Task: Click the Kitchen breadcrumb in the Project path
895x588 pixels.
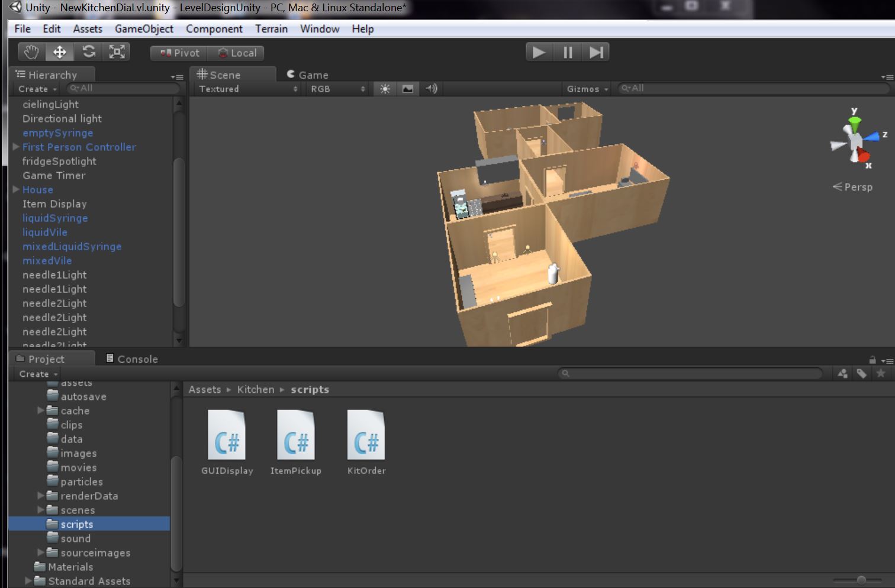Action: (256, 389)
